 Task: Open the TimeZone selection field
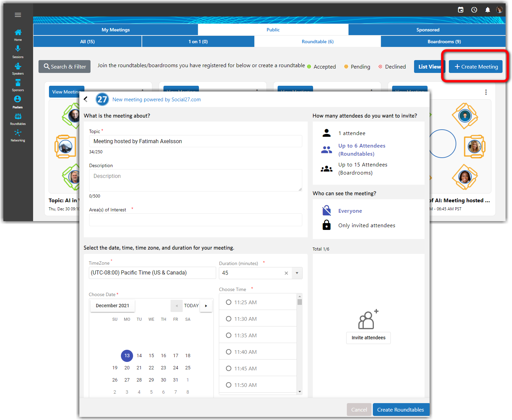click(x=152, y=273)
